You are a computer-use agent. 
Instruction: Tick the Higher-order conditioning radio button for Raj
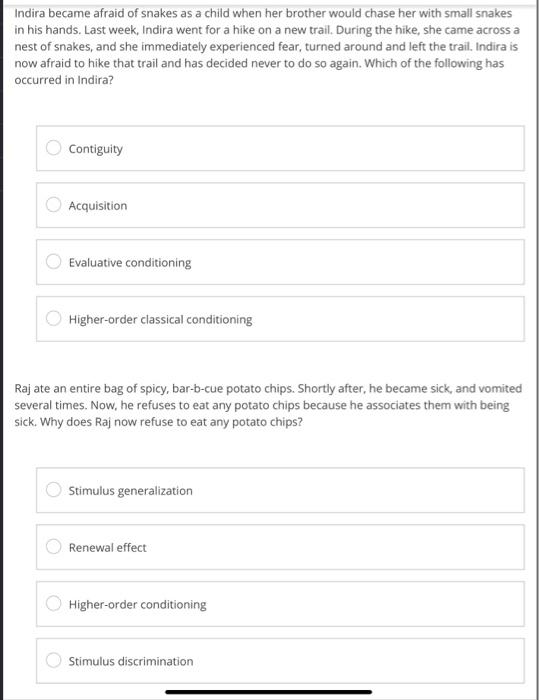(54, 603)
